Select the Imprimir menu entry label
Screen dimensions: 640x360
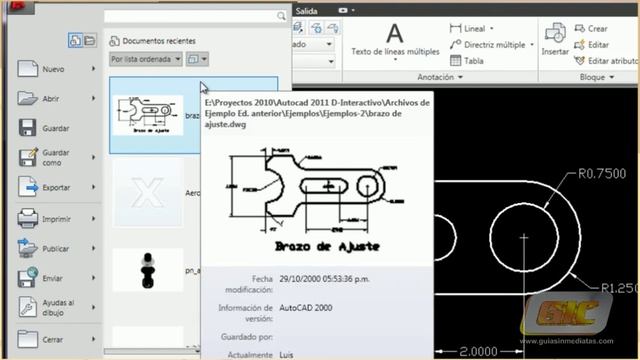[x=56, y=219]
